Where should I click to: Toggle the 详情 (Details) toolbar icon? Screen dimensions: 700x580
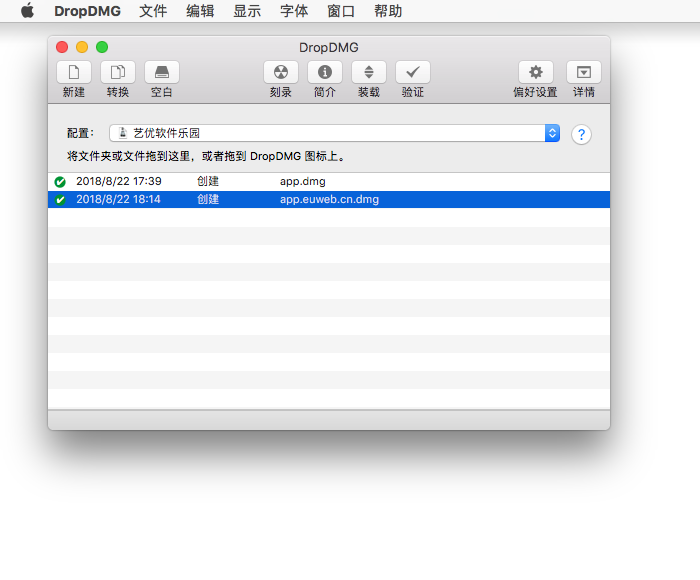583,72
